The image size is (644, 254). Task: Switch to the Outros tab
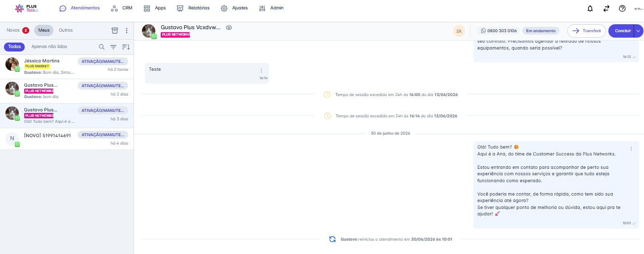click(66, 30)
